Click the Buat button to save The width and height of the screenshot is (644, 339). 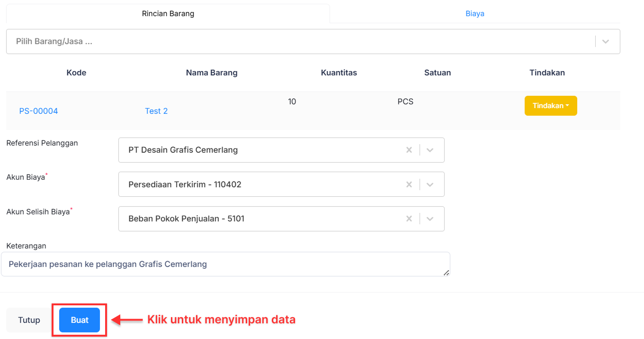point(79,320)
